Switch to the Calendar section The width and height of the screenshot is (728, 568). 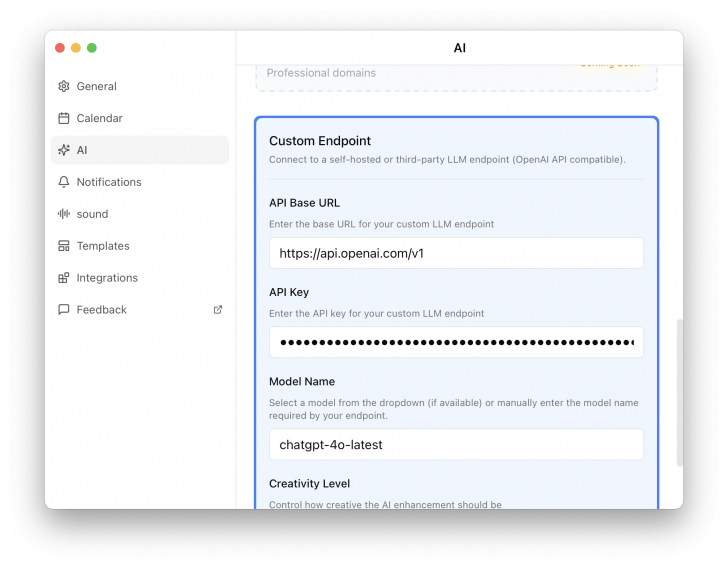coord(100,119)
